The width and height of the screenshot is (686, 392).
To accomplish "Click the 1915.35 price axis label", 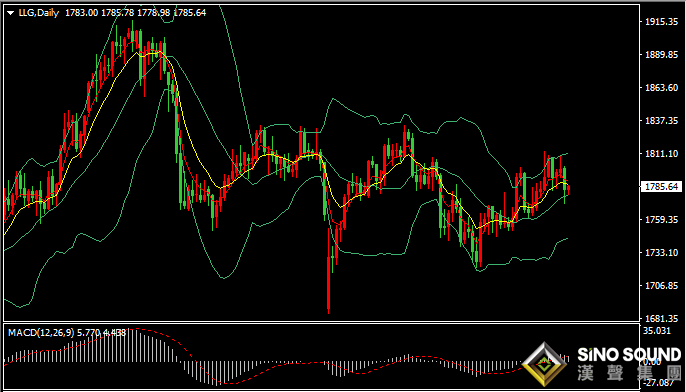I will pos(661,22).
